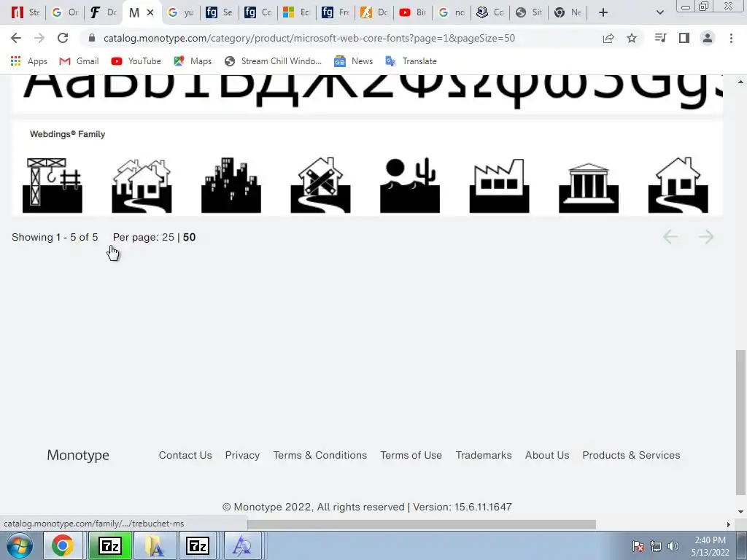
Task: Click the city skyline Webdings glyph
Action: [231, 185]
